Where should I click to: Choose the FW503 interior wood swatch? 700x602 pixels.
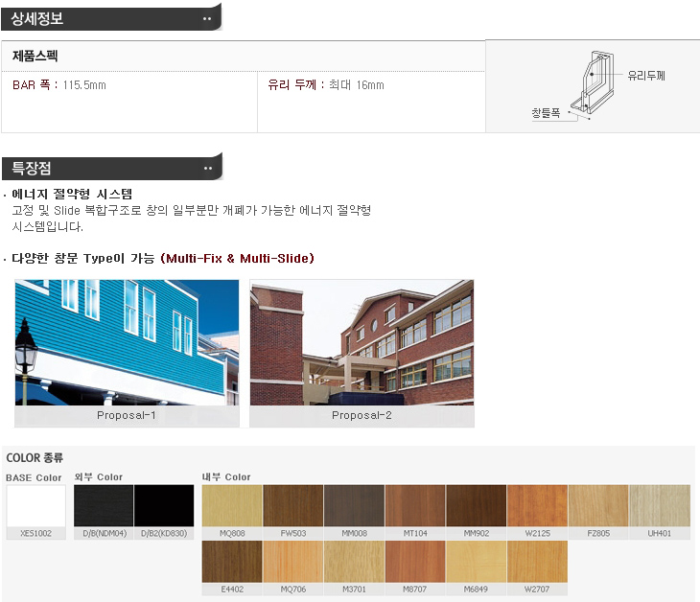tap(292, 505)
